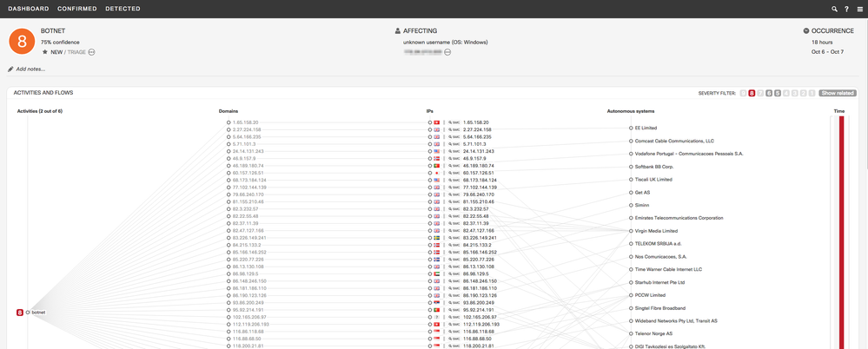Click the Show related button
This screenshot has width=868, height=349.
838,94
